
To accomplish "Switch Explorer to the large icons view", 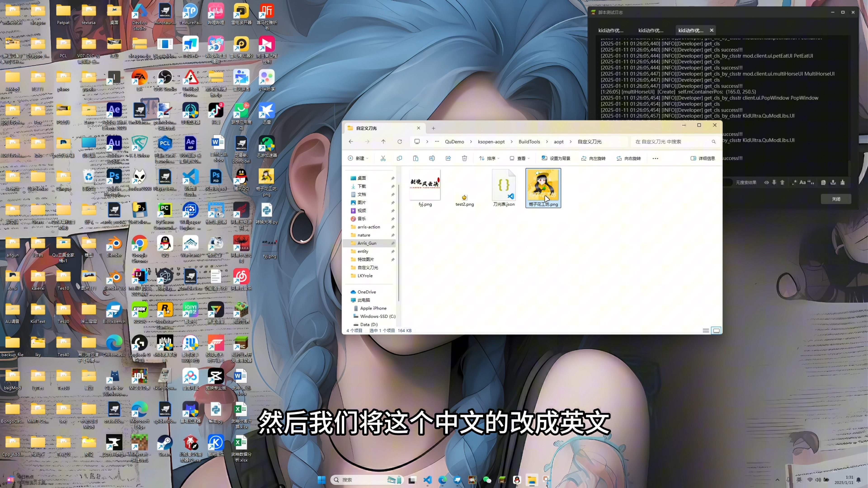I will click(716, 331).
